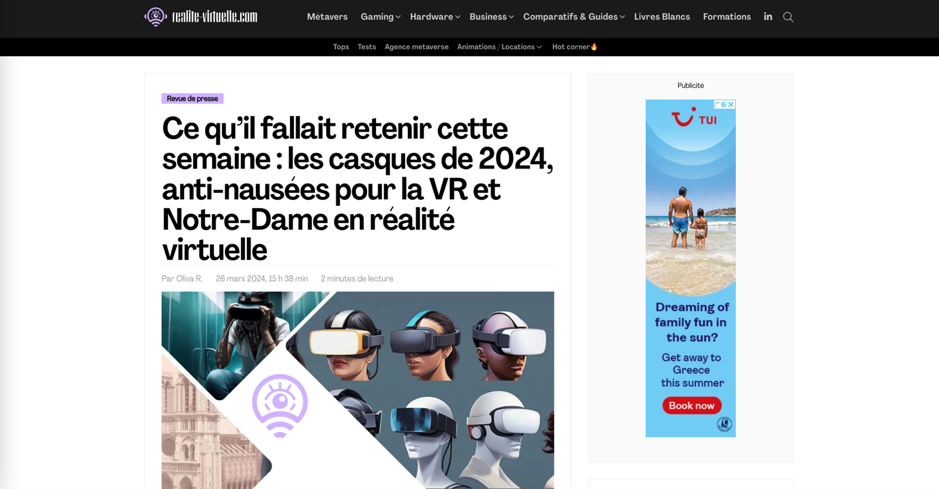This screenshot has width=939, height=489.
Task: Click the realite-virtuelle.com logo icon
Action: (156, 17)
